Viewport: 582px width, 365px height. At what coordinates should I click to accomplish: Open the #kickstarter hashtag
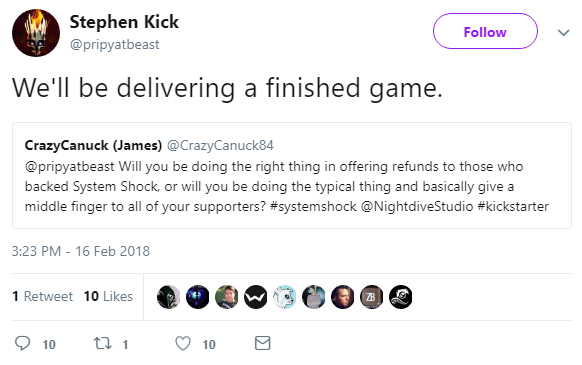[513, 206]
